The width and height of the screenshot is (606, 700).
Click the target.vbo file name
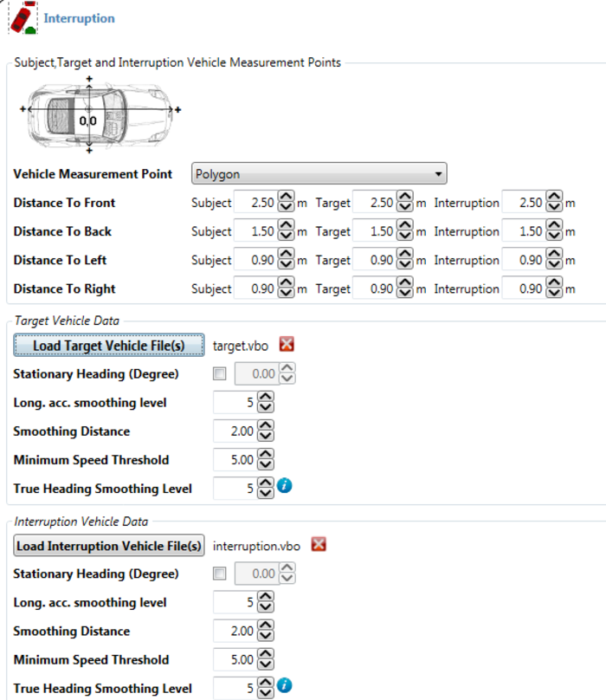point(241,346)
